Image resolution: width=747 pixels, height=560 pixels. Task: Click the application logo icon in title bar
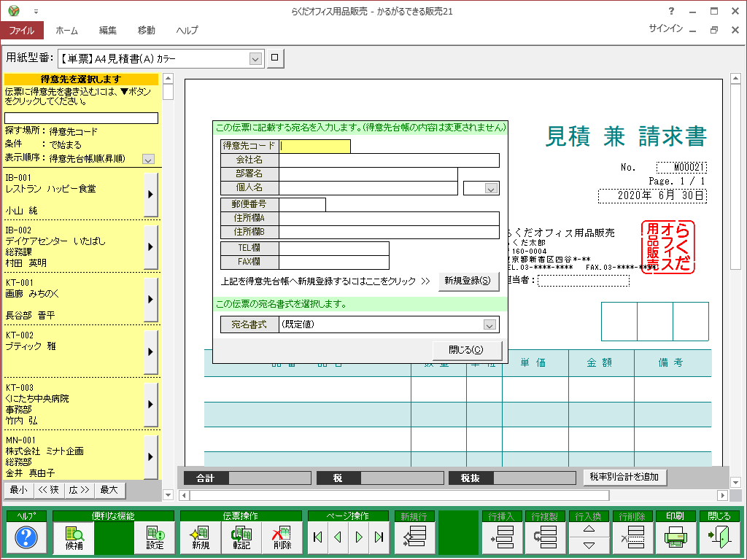click(x=14, y=10)
